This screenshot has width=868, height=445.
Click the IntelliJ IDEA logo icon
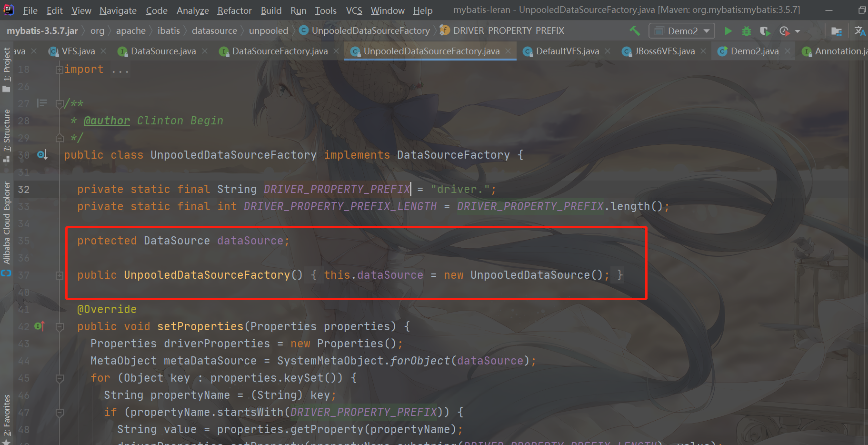(x=9, y=10)
